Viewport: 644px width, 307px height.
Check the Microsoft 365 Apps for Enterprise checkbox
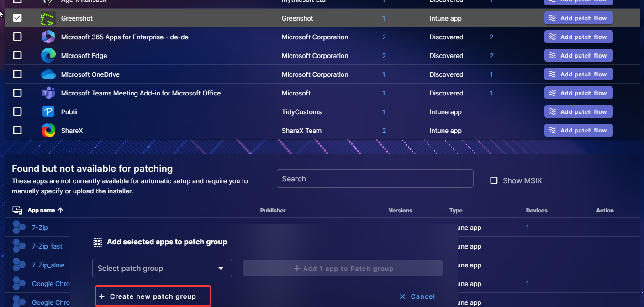[x=17, y=37]
